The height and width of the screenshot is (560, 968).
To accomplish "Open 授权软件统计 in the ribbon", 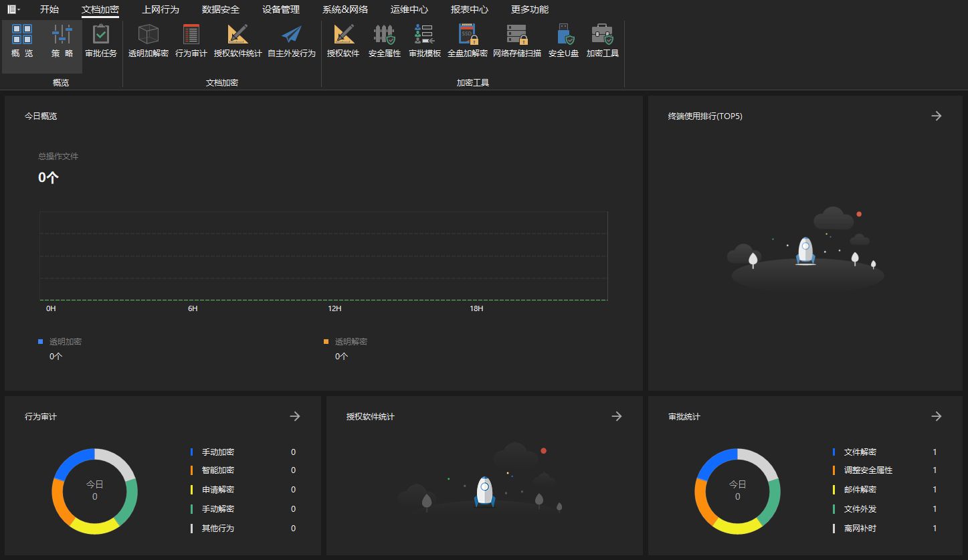I will [x=237, y=41].
